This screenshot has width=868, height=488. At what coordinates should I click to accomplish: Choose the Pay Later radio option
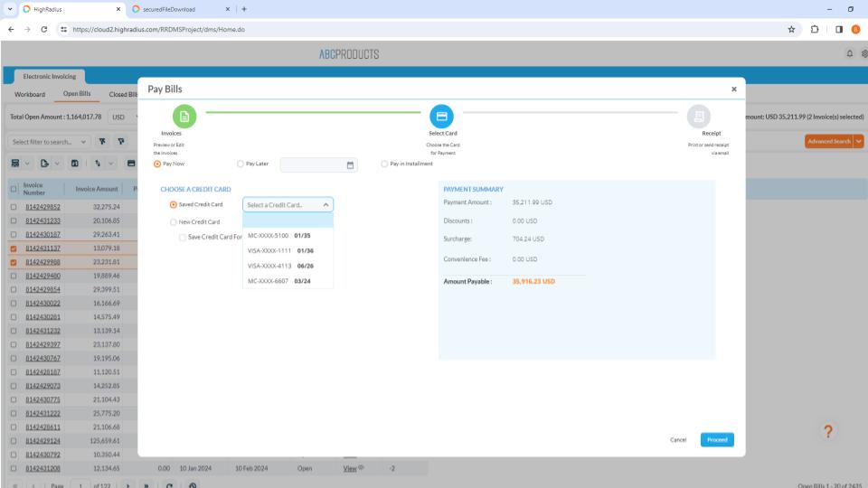tap(240, 164)
